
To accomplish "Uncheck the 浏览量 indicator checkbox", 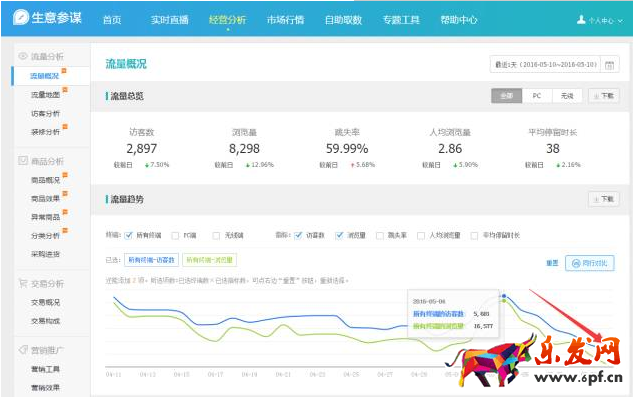I will click(x=339, y=235).
